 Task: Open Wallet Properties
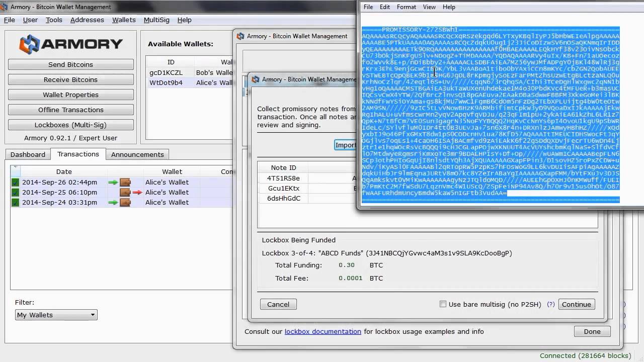point(70,95)
